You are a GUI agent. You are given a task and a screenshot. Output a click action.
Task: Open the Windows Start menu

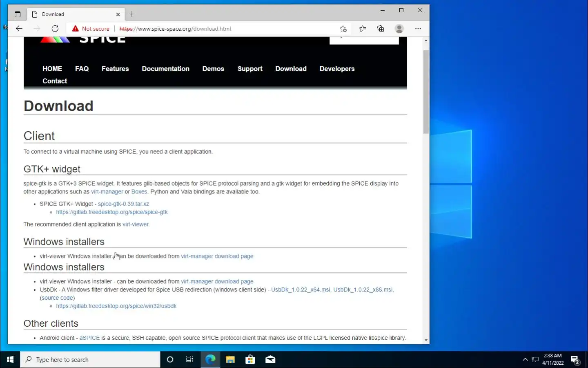(10, 360)
